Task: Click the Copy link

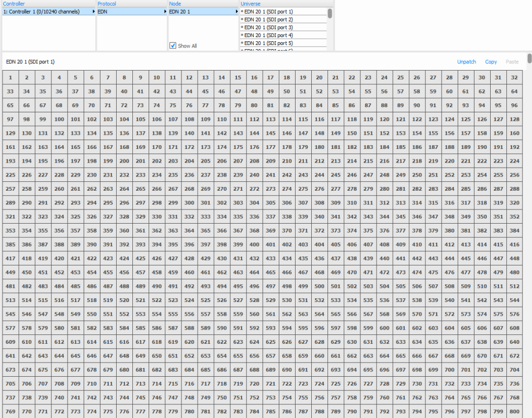Action: coord(491,62)
